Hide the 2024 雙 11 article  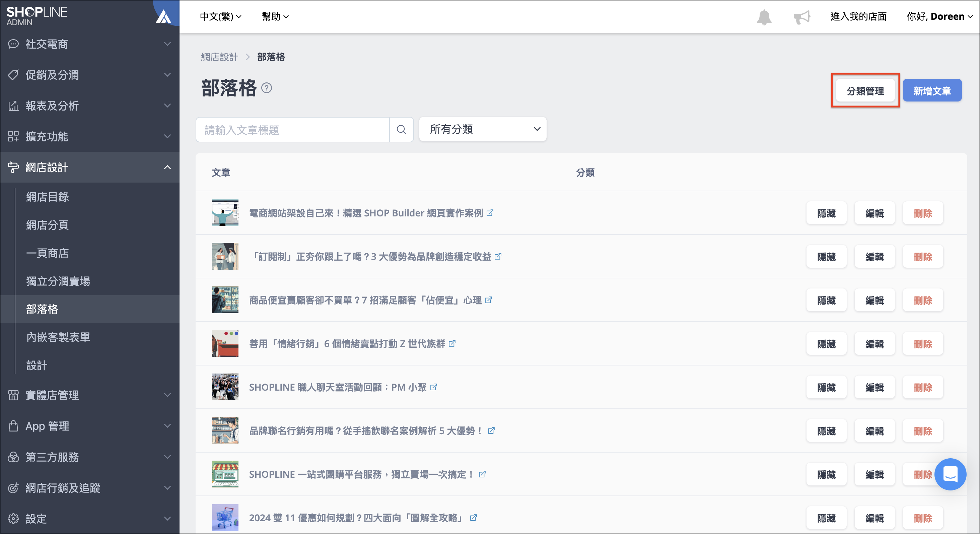pyautogui.click(x=826, y=518)
